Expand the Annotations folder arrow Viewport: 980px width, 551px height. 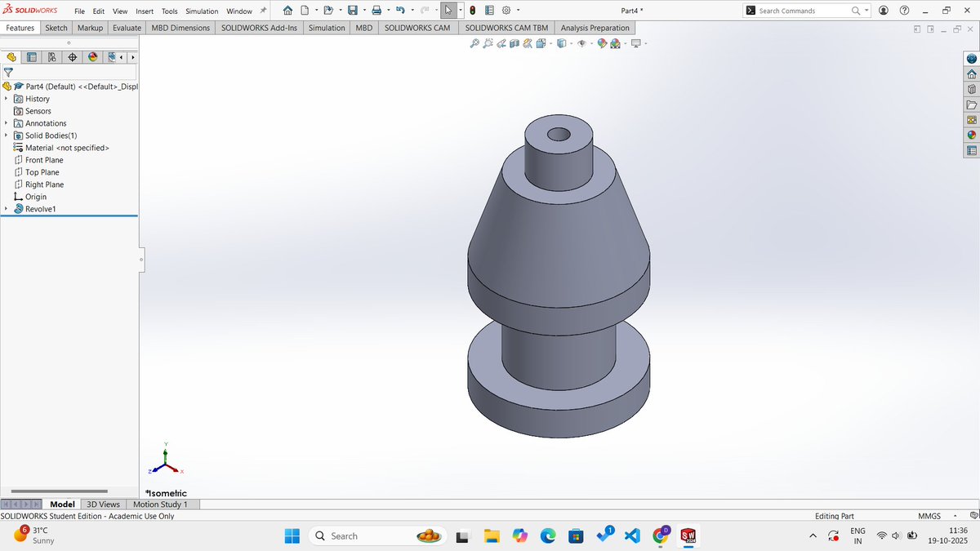(6, 123)
